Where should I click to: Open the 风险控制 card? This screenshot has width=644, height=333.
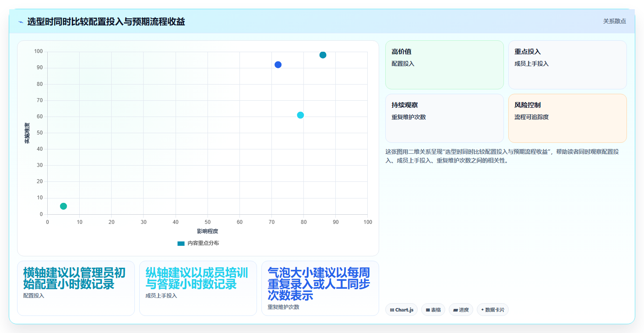click(x=567, y=118)
